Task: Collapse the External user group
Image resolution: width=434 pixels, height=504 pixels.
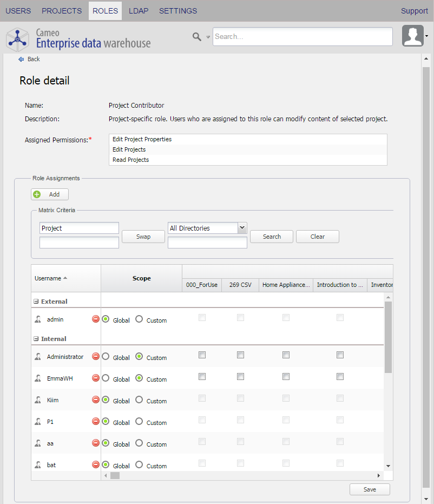Action: point(36,302)
